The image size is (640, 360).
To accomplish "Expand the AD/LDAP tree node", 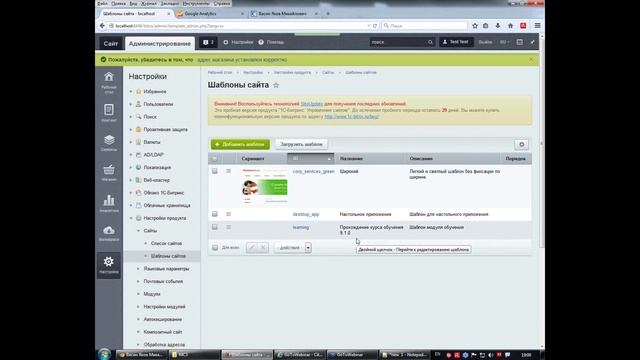I will (x=131, y=155).
